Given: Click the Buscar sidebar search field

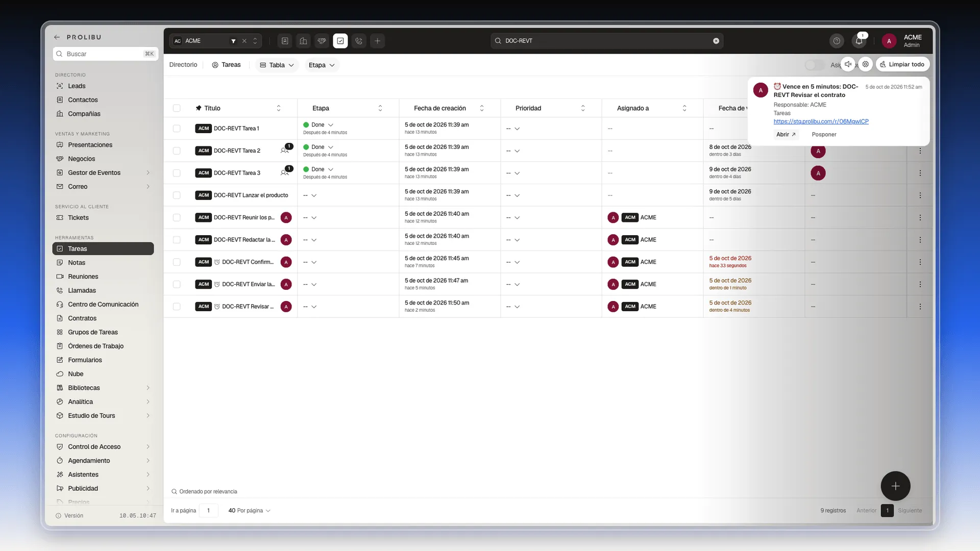Looking at the screenshot, I should 106,54.
